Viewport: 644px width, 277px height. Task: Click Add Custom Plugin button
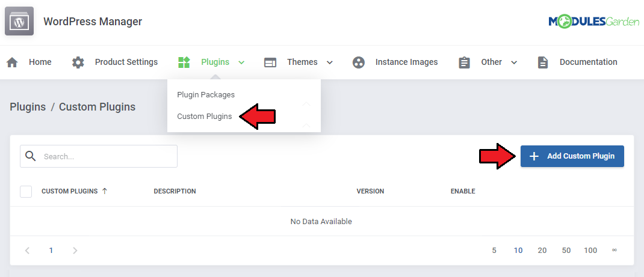pos(572,156)
